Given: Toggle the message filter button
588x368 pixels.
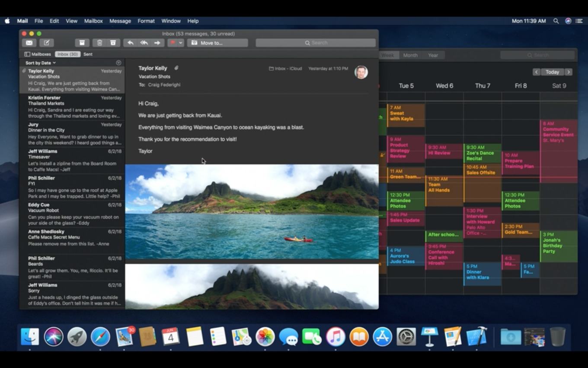Looking at the screenshot, I should pyautogui.click(x=119, y=63).
